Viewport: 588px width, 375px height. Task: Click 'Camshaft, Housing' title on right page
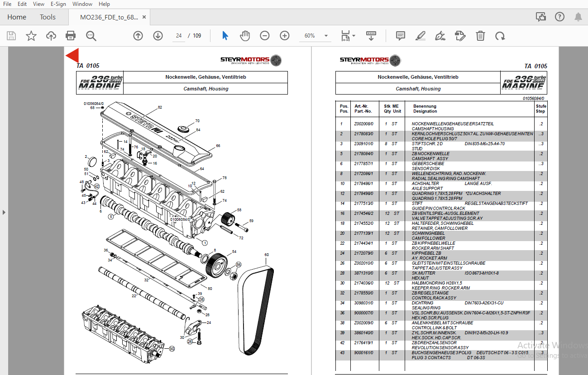[418, 89]
